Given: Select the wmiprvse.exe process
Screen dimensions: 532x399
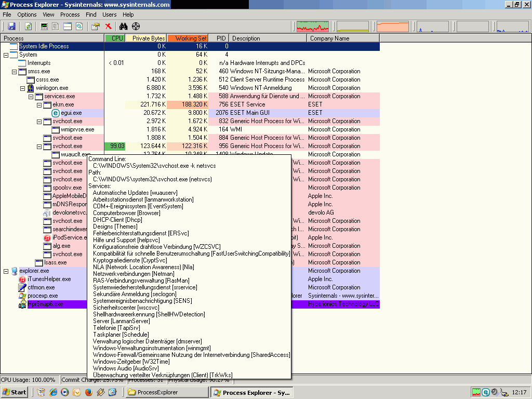Looking at the screenshot, I should pos(77,129).
